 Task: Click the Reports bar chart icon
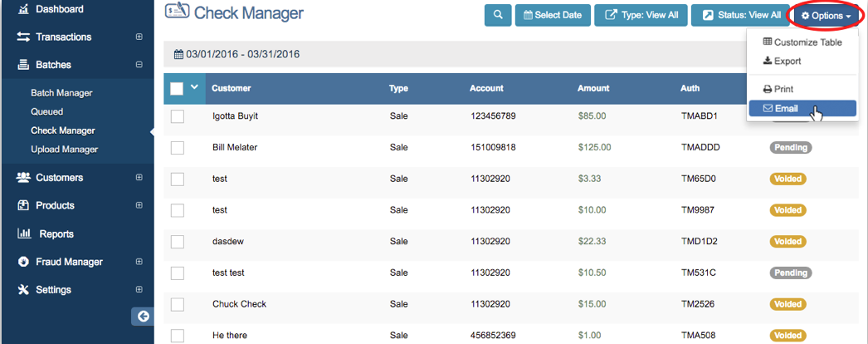click(x=23, y=234)
